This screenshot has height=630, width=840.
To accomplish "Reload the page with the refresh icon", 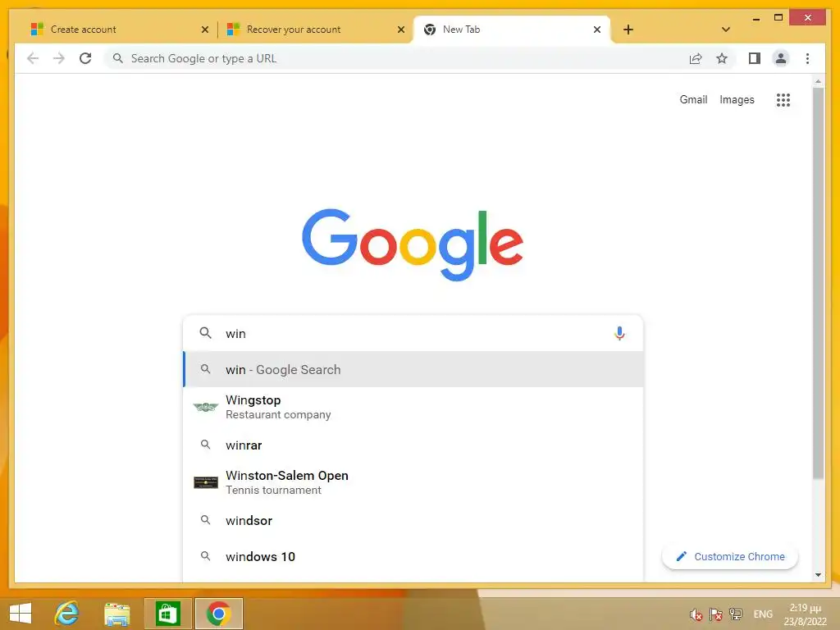I will click(x=85, y=58).
